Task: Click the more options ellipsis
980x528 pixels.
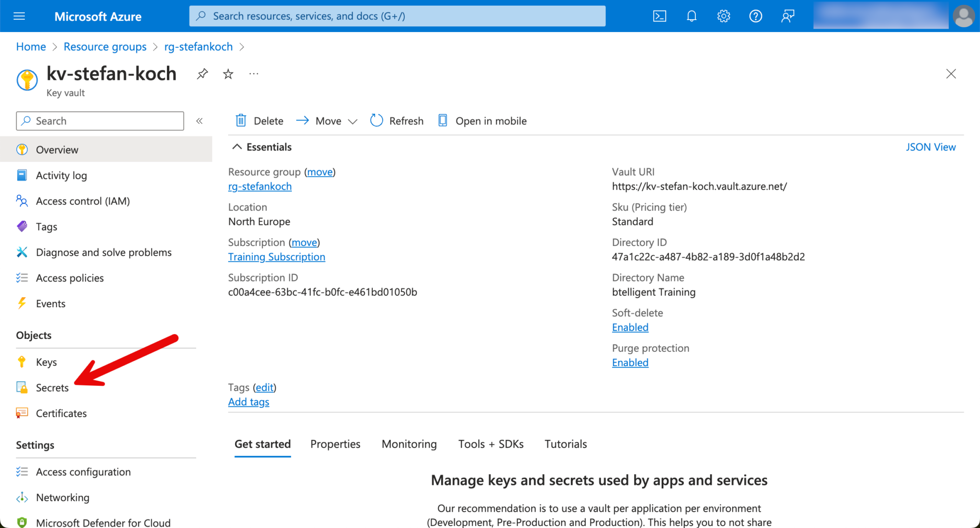Action: pyautogui.click(x=254, y=74)
